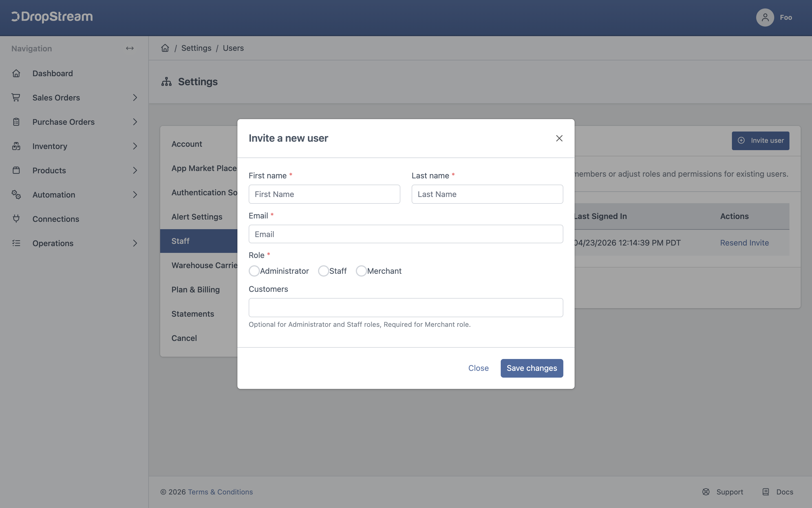This screenshot has height=508, width=812.
Task: Click the Purchase Orders clipboard icon
Action: (16, 122)
